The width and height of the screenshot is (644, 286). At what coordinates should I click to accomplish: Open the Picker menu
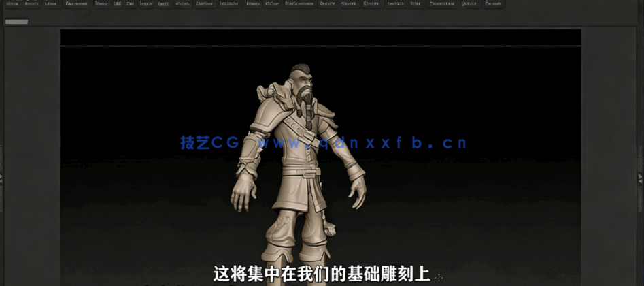click(272, 4)
